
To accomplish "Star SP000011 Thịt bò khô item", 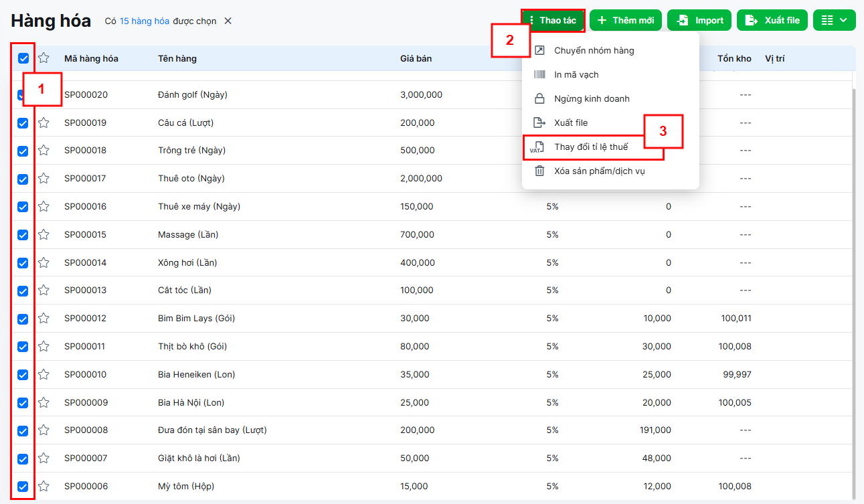I will [44, 347].
